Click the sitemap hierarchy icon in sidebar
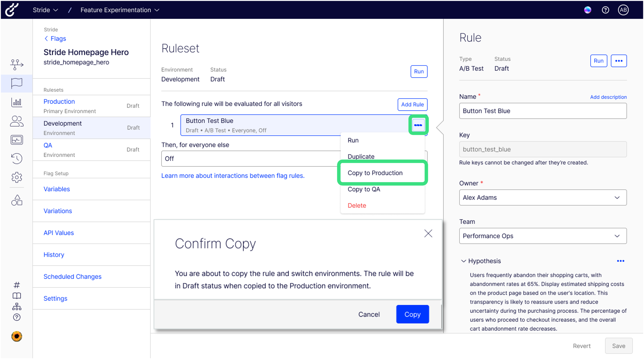Viewport: 644px width, 359px height. coord(16,306)
